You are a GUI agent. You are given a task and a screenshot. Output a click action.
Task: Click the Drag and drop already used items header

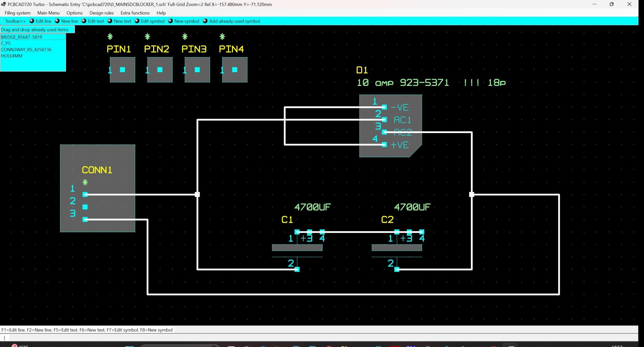tap(37, 30)
